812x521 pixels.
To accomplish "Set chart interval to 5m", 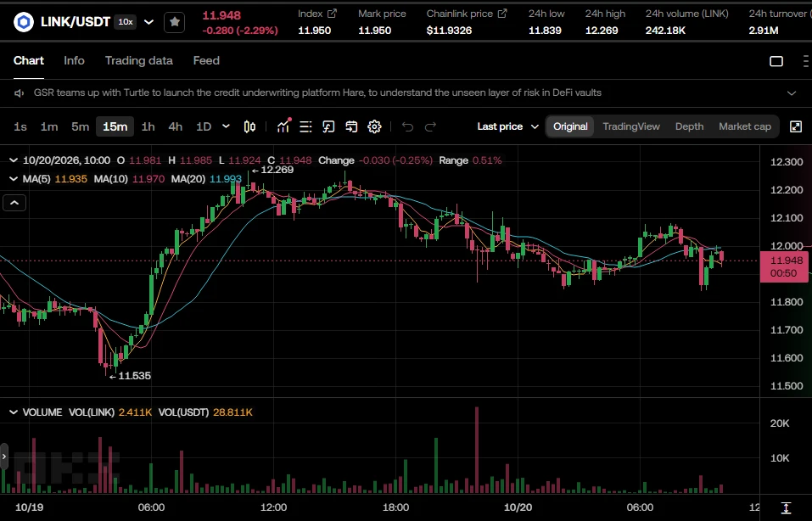I will [x=81, y=126].
